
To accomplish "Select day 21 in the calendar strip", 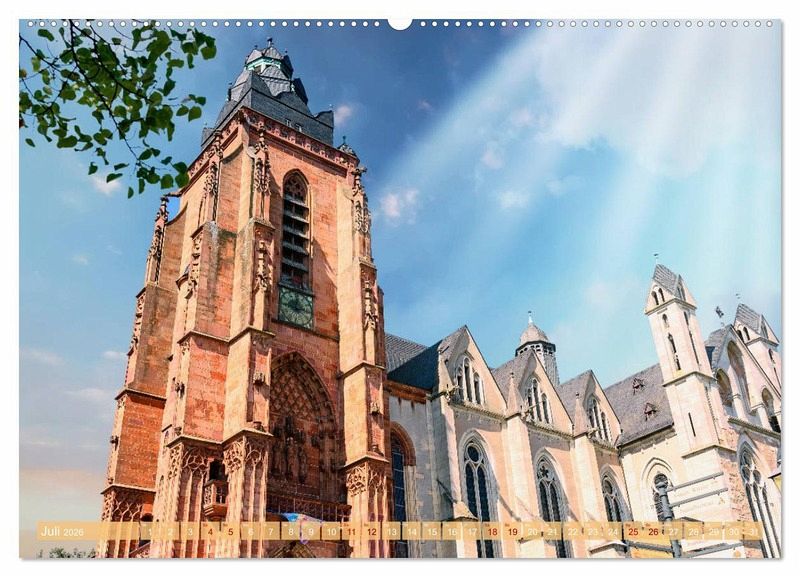I will click(x=553, y=531).
